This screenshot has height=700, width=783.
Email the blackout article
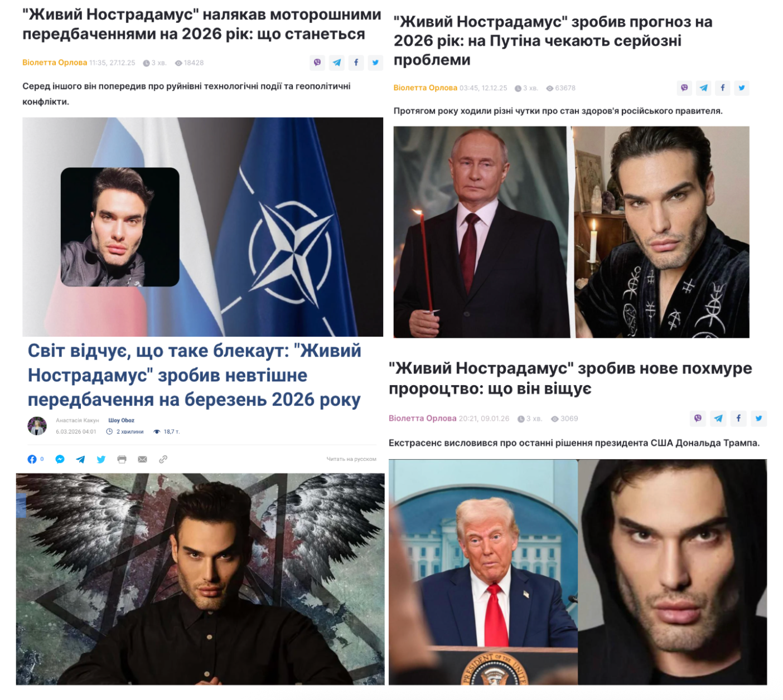point(142,459)
